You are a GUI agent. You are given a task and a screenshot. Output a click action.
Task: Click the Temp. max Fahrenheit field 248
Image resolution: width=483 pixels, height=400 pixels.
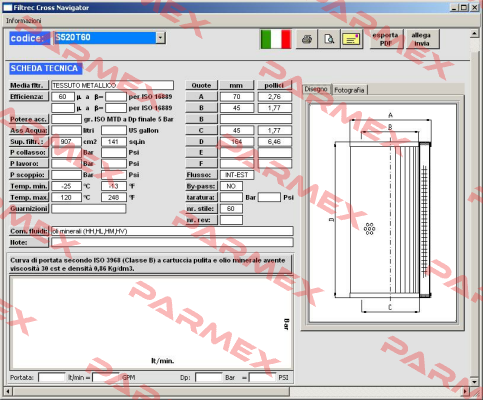(114, 197)
